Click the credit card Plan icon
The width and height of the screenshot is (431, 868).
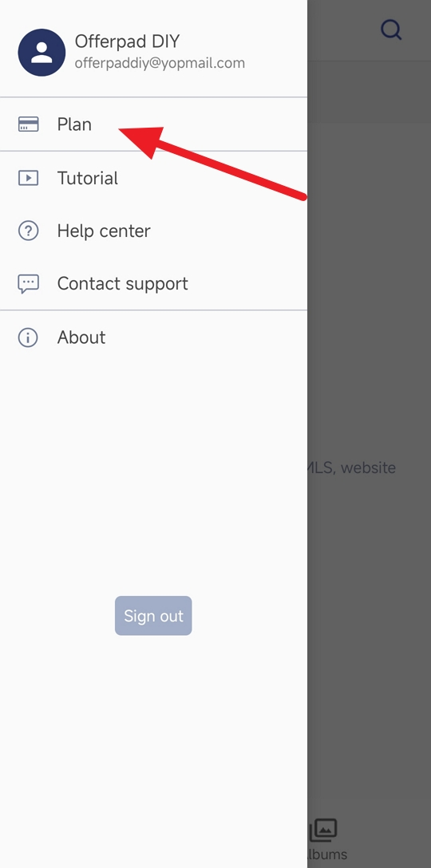[x=28, y=124]
